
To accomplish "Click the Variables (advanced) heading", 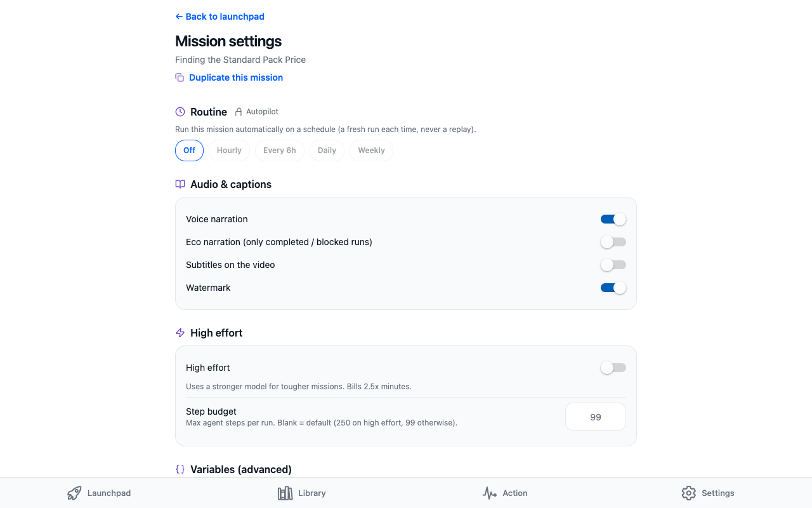I will (x=241, y=469).
